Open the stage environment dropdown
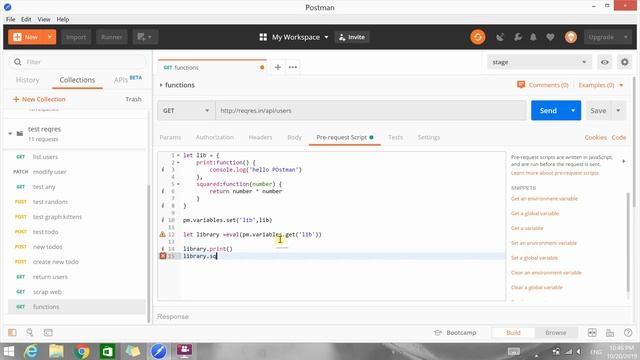The width and height of the screenshot is (640, 360). click(x=539, y=62)
